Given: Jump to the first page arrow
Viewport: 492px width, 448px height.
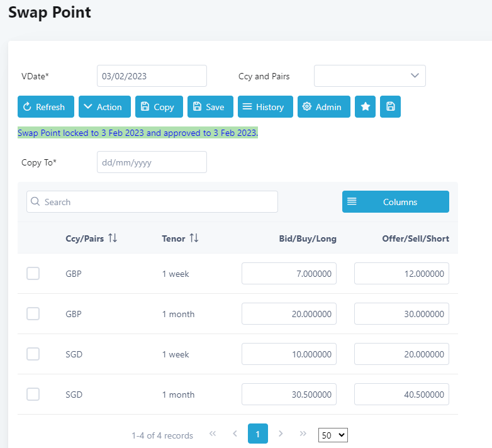Looking at the screenshot, I should click(x=213, y=434).
